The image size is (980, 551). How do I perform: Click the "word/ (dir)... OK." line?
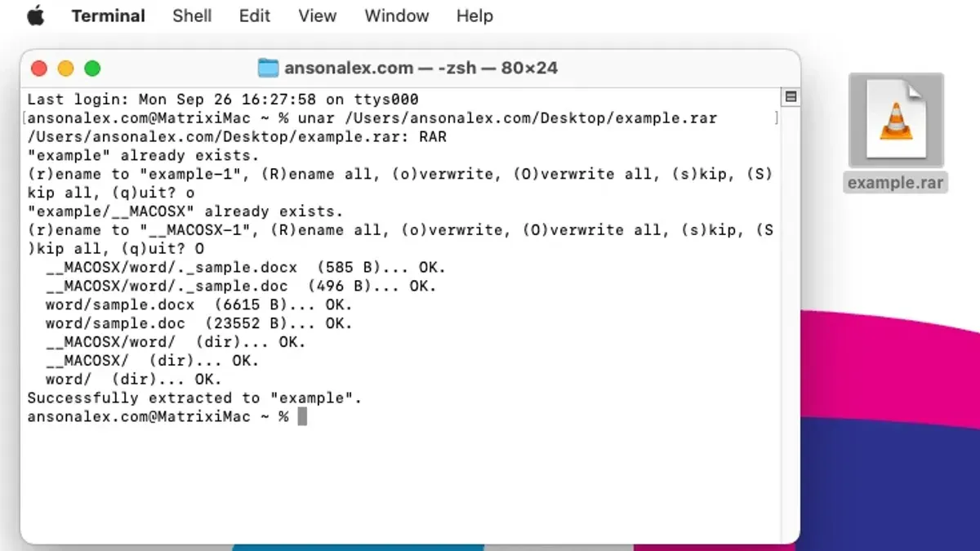pyautogui.click(x=133, y=380)
